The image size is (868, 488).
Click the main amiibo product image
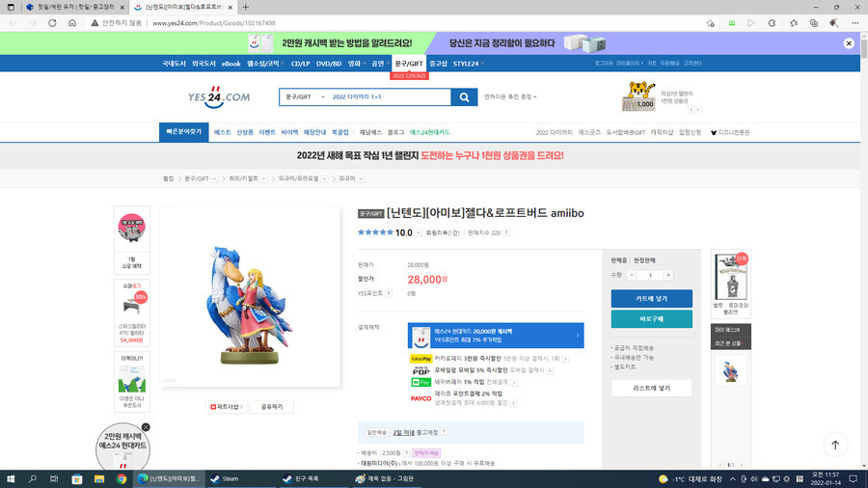tap(250, 297)
